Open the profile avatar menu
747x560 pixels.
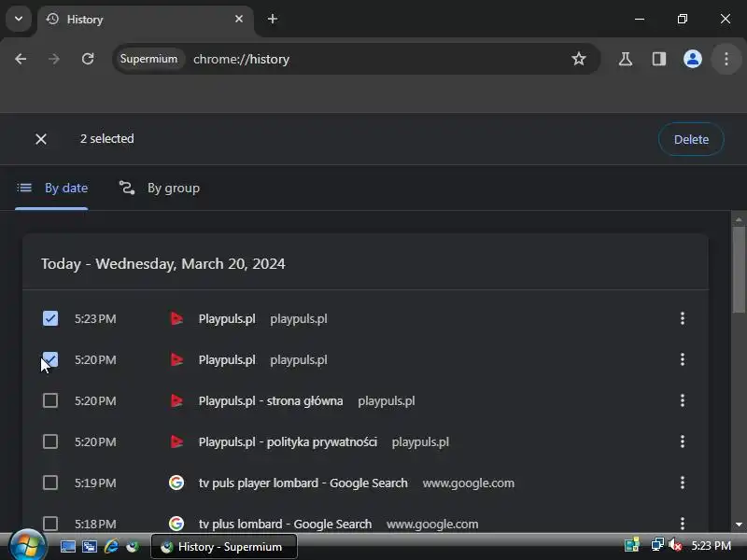point(693,59)
